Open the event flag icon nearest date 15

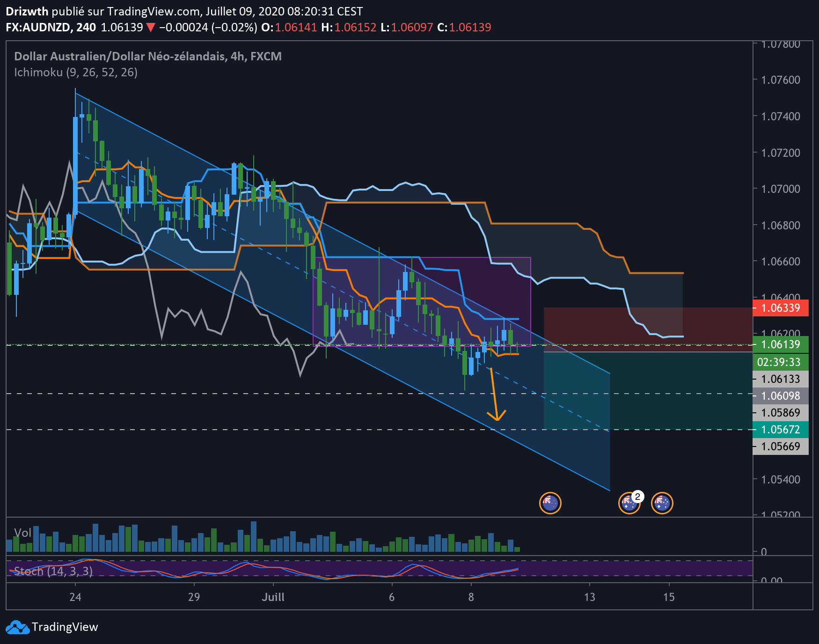(662, 503)
